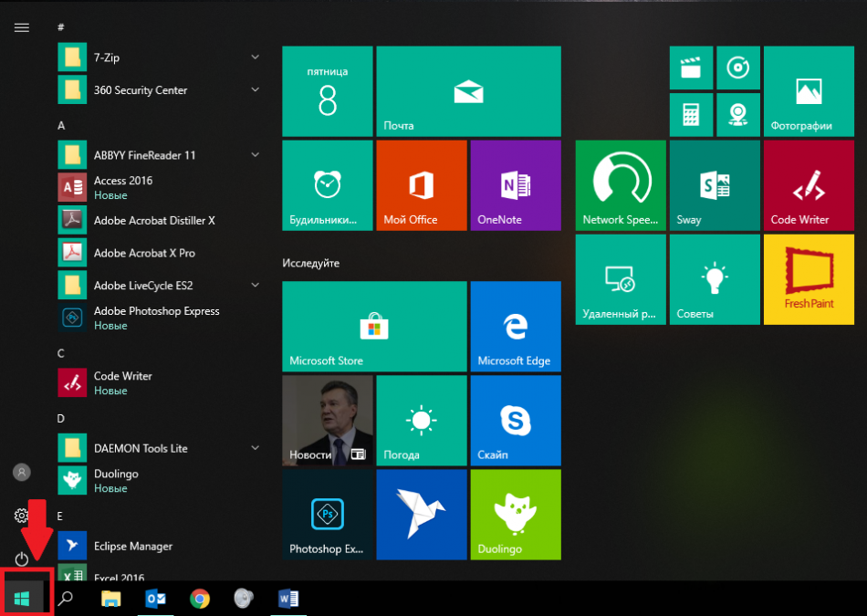Open the Skype tile
Viewport: 867px width, 616px height.
pyautogui.click(x=515, y=420)
